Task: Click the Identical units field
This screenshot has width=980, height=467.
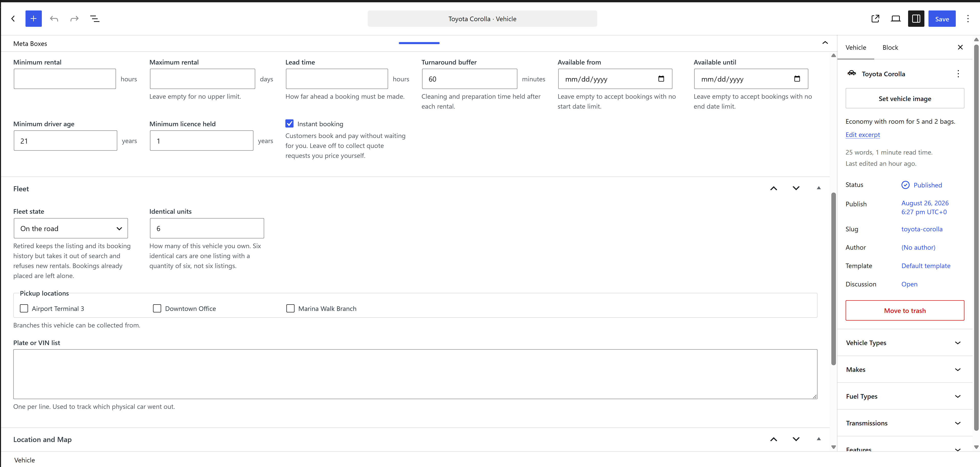Action: click(x=207, y=228)
